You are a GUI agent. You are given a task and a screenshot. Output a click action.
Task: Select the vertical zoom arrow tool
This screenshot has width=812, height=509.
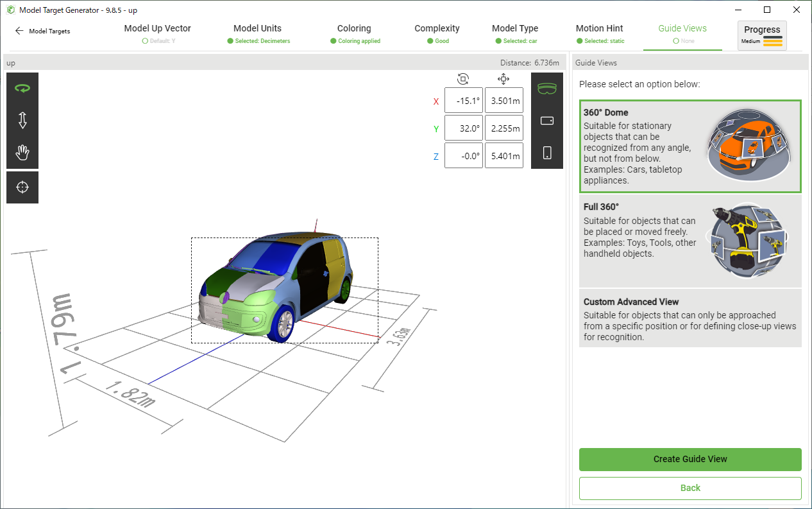point(22,121)
